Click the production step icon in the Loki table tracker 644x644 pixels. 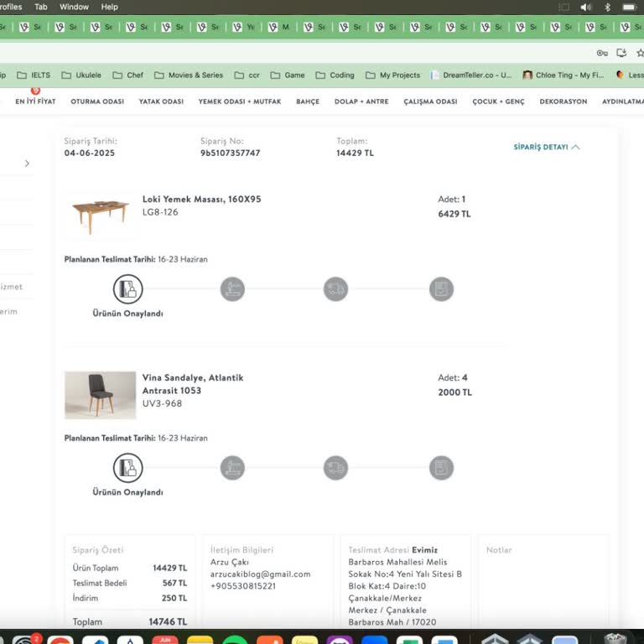point(232,289)
